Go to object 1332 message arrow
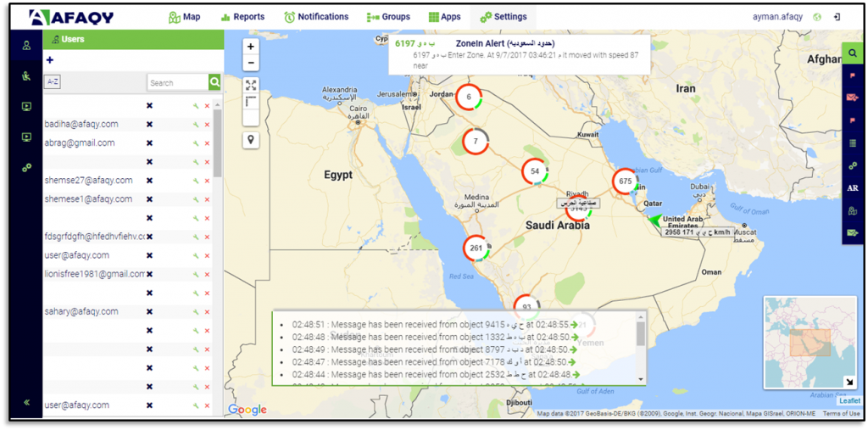This screenshot has width=868, height=430. tap(576, 337)
